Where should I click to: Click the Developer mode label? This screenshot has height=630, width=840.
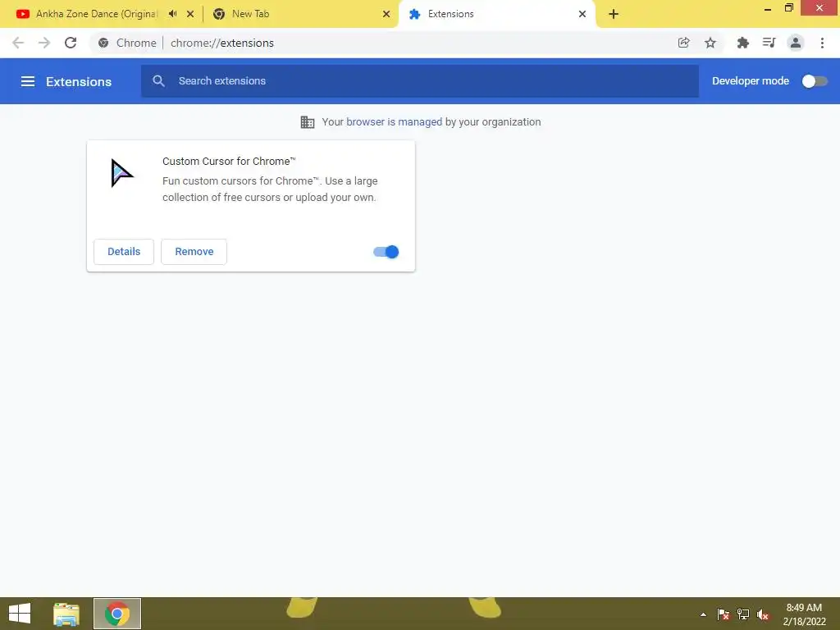pyautogui.click(x=750, y=81)
